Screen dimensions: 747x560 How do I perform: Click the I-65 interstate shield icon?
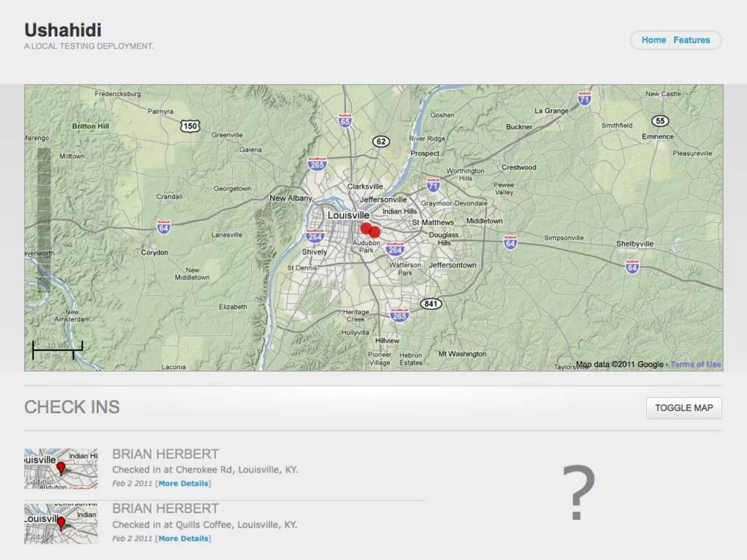[345, 121]
